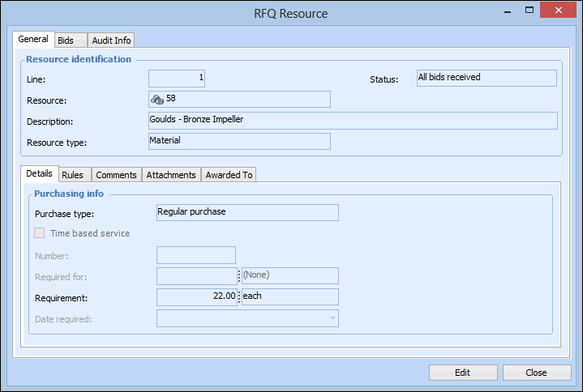
Task: Toggle the Time based service checkbox
Action: (x=40, y=233)
